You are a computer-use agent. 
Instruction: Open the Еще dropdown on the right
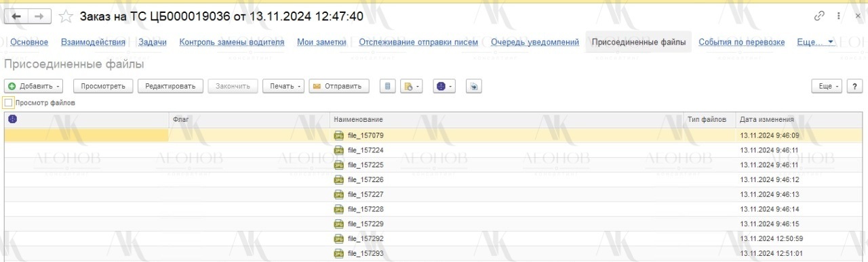827,86
